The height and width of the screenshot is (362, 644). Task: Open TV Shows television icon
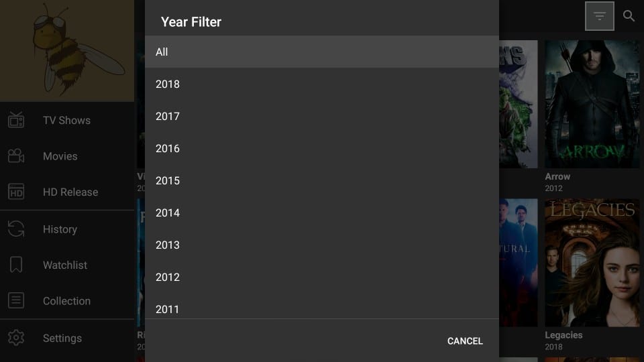coord(16,120)
